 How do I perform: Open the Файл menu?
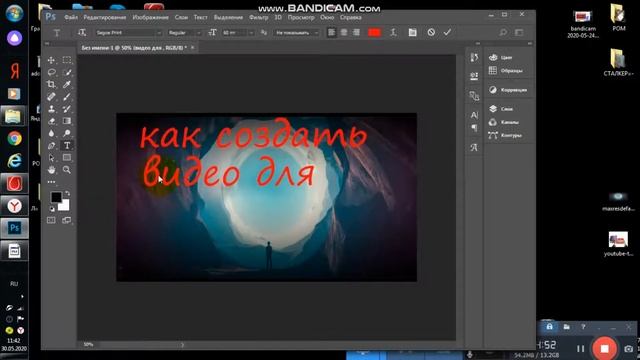(x=71, y=18)
